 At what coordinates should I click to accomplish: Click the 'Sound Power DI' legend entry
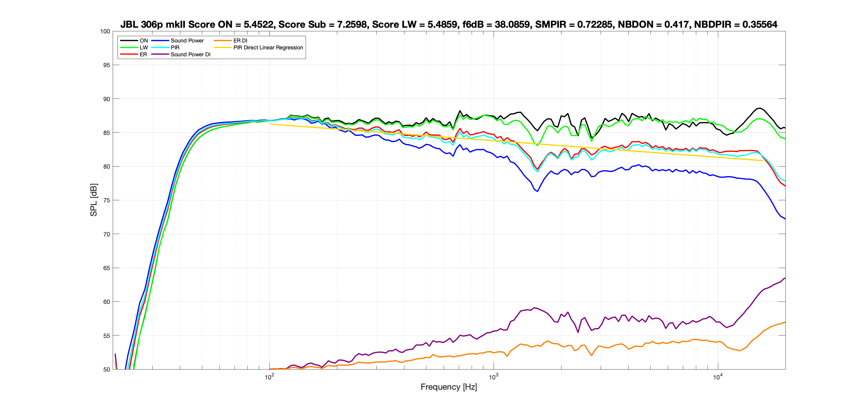pyautogui.click(x=190, y=55)
